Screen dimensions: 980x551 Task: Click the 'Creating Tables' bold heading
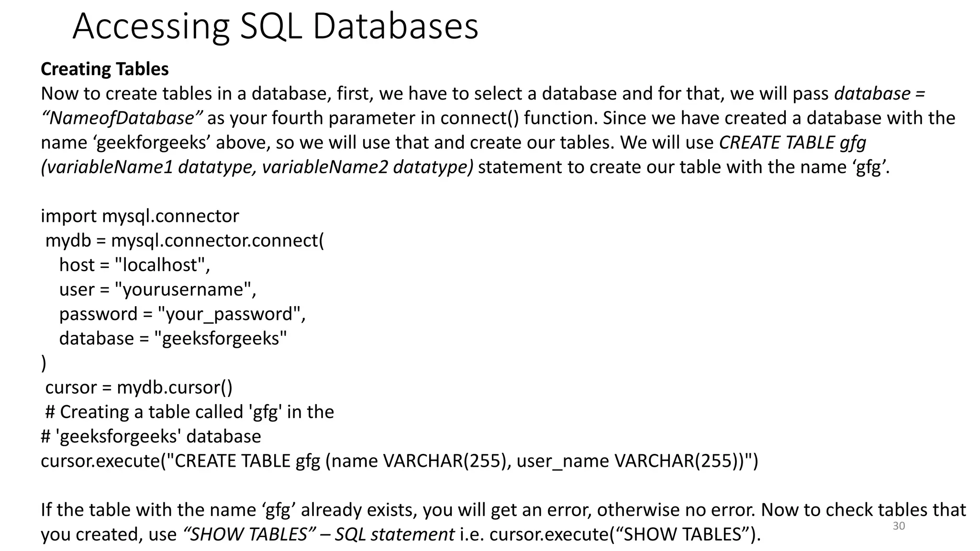click(104, 69)
